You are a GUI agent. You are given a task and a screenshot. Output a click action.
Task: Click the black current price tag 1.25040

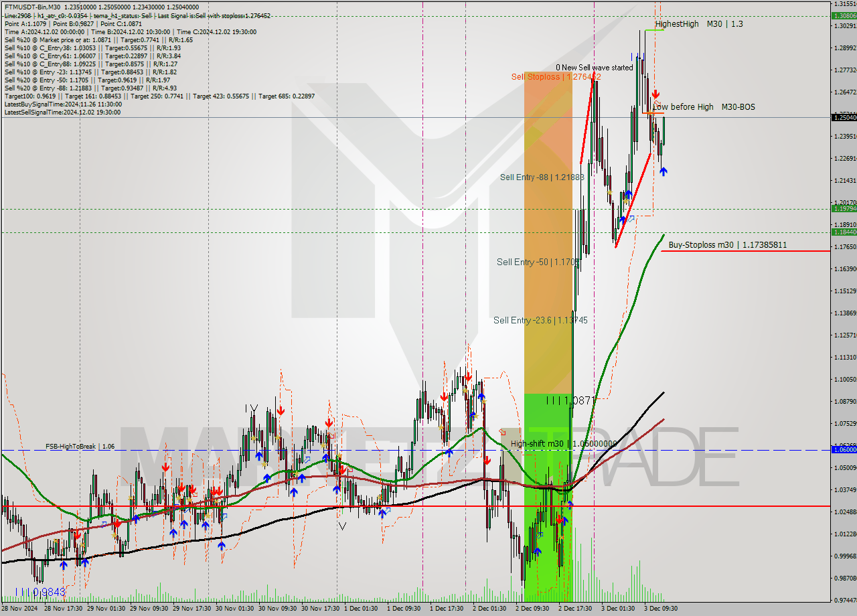[x=844, y=117]
